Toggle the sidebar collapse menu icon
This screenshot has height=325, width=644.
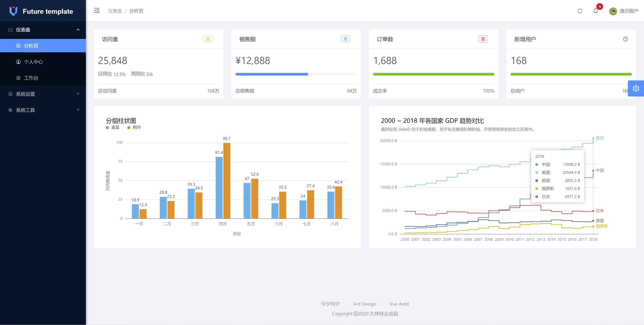[97, 10]
